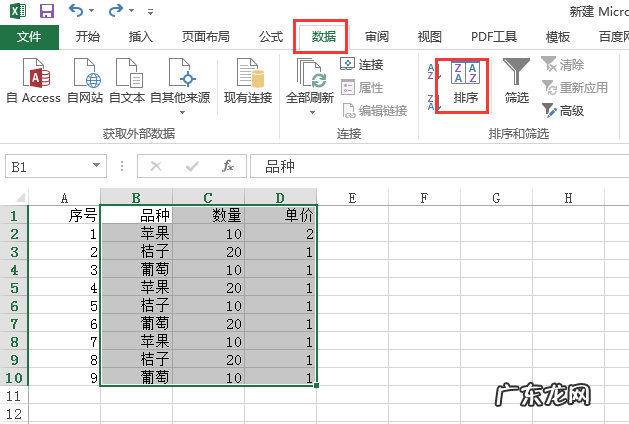Click cell A10 with value 9
Viewport: 629px width, 424px height.
click(x=64, y=377)
